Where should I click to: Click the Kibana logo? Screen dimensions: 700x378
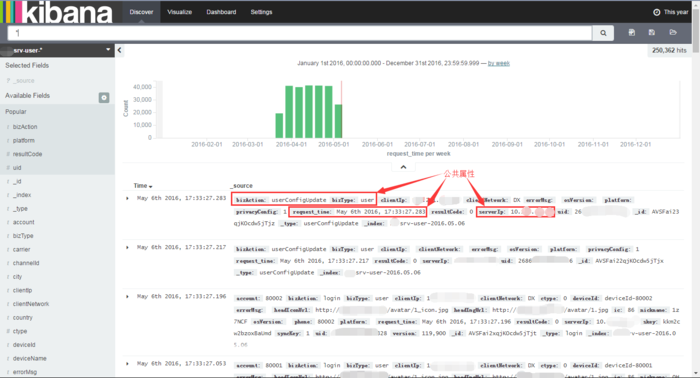click(56, 12)
